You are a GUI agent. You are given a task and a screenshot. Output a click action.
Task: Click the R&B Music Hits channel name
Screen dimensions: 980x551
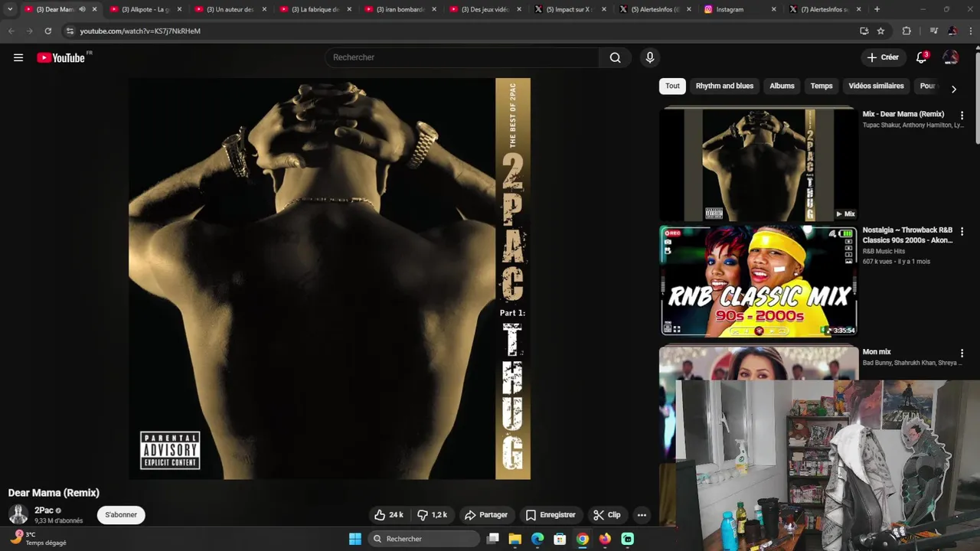(x=884, y=251)
